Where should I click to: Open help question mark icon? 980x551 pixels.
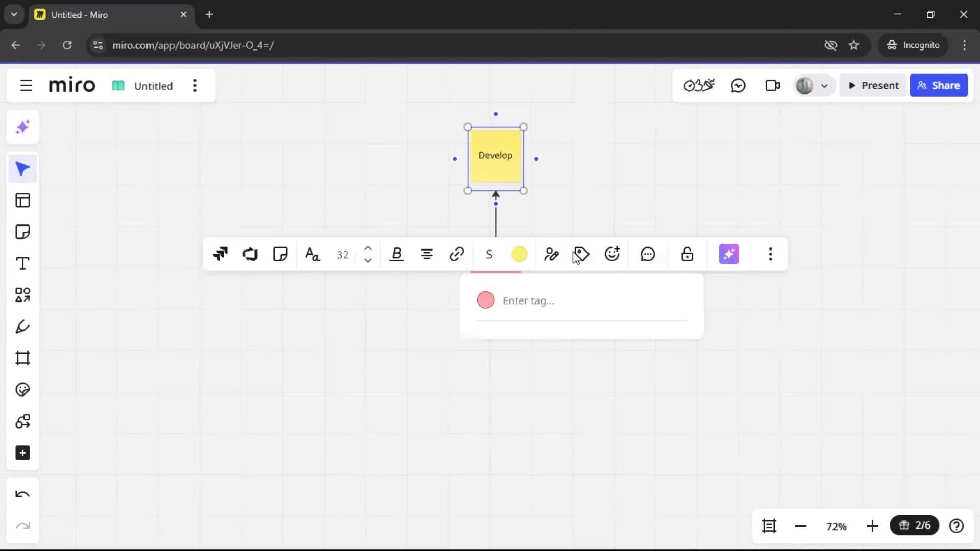pos(957,526)
